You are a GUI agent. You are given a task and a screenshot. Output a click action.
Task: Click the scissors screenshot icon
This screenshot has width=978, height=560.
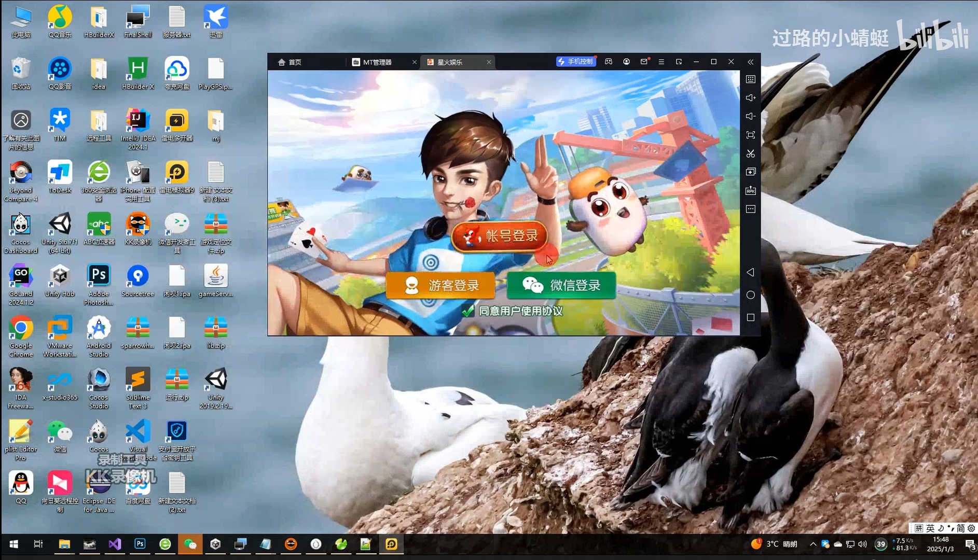pos(750,154)
